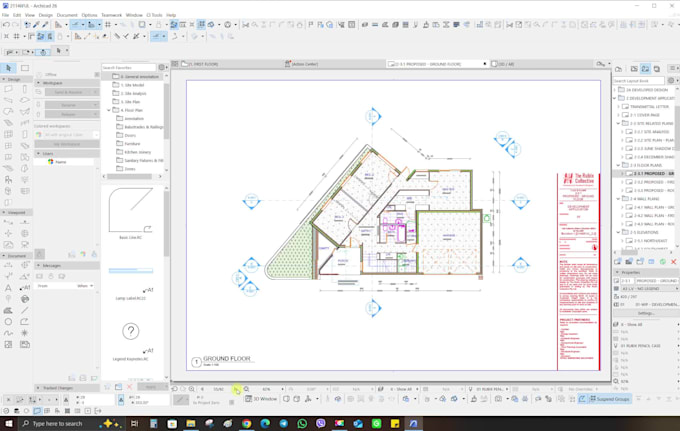The height and width of the screenshot is (431, 680).
Task: Click the Search Favorites field
Action: [x=128, y=68]
